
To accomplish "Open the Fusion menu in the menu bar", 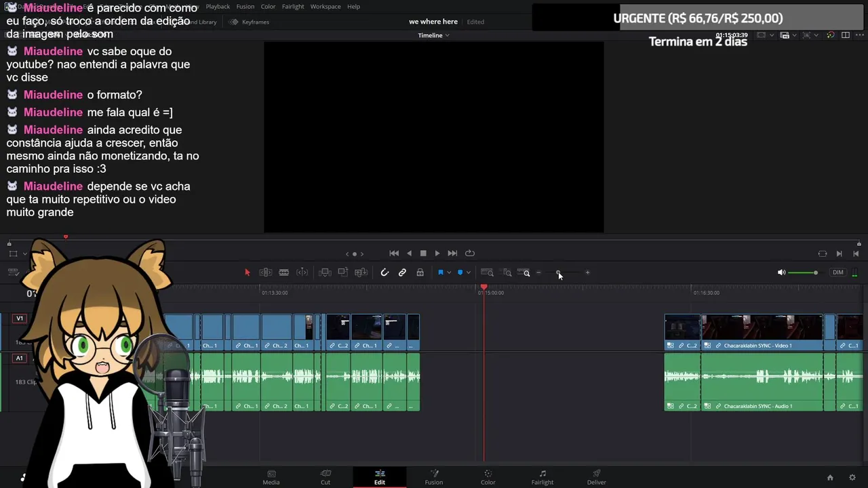I will coord(245,6).
